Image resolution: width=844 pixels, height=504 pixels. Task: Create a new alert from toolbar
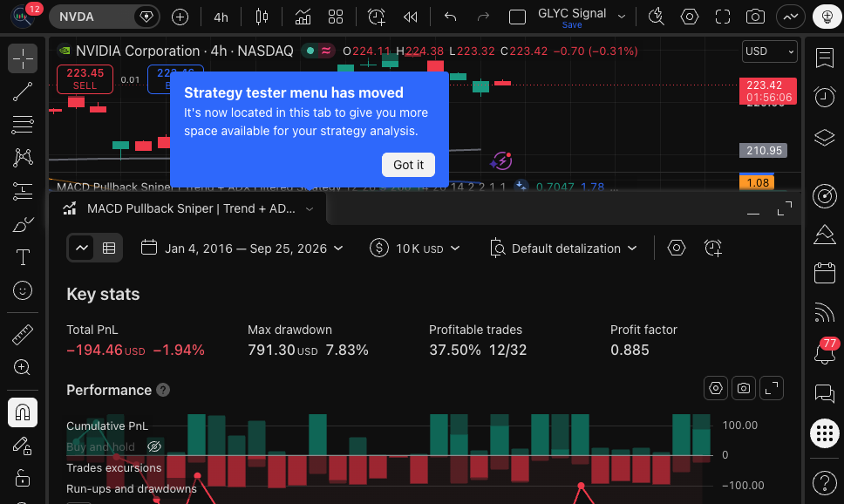(x=377, y=17)
